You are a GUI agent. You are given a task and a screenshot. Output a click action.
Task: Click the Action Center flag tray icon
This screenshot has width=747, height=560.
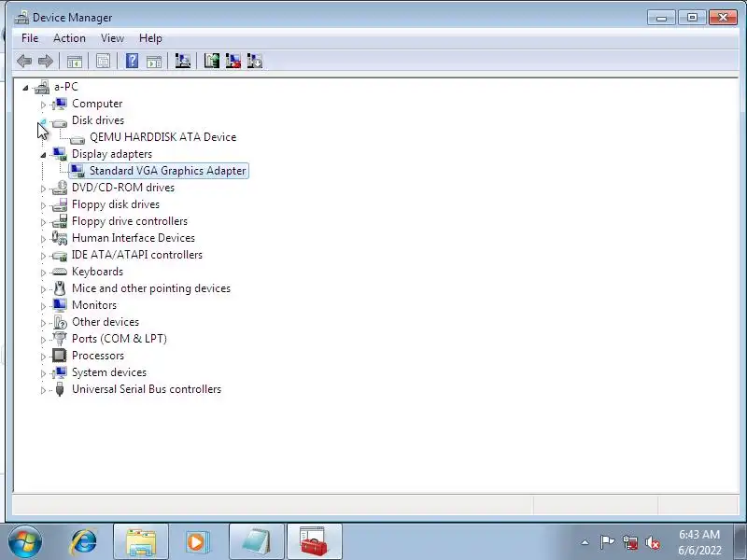[607, 542]
